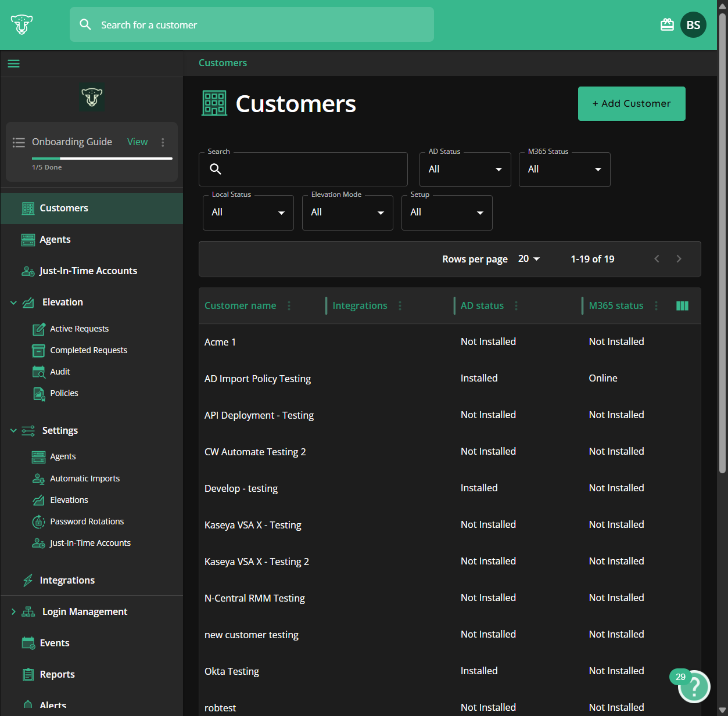Click the Onboarding Guide list icon
728x716 pixels.
coord(19,142)
